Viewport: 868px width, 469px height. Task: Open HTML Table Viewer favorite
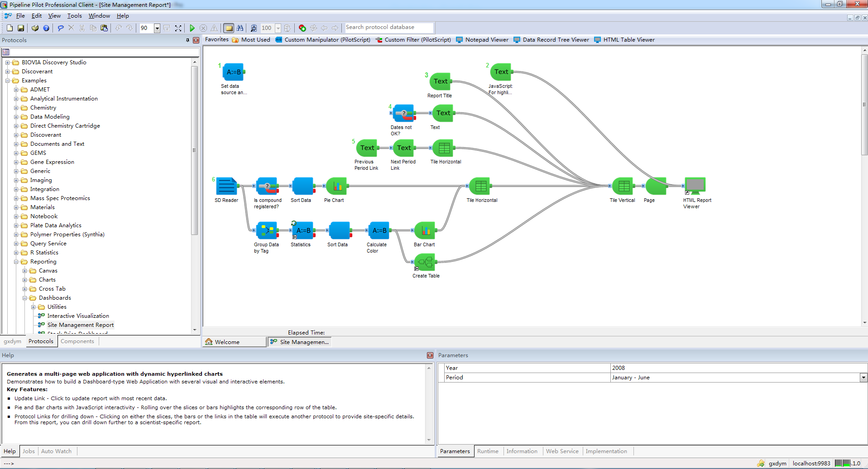[624, 40]
